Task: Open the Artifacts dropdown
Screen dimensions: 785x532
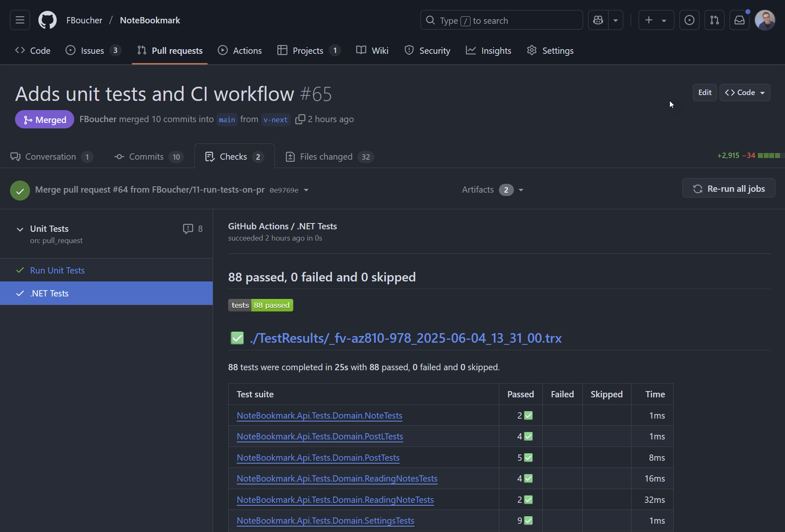Action: [492, 190]
